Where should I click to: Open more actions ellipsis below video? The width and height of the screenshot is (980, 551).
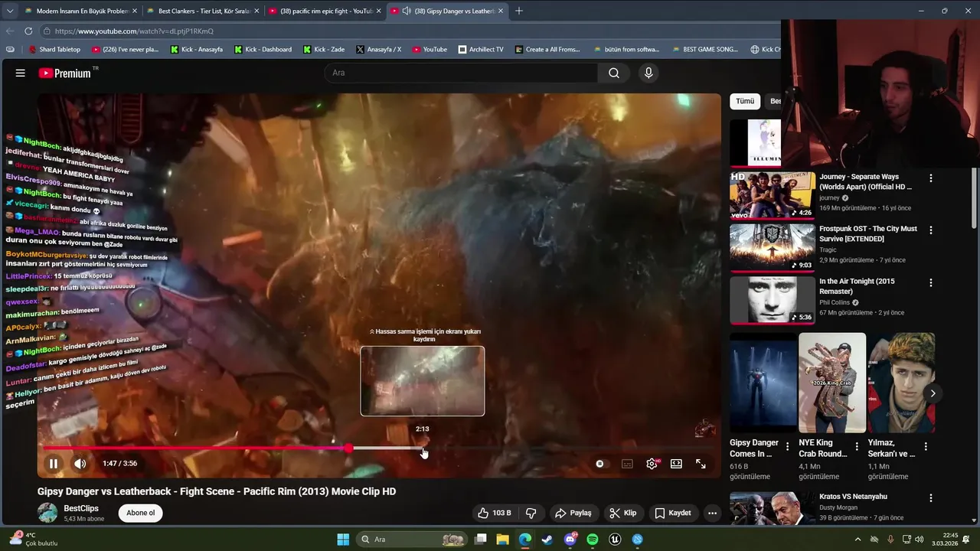point(712,513)
